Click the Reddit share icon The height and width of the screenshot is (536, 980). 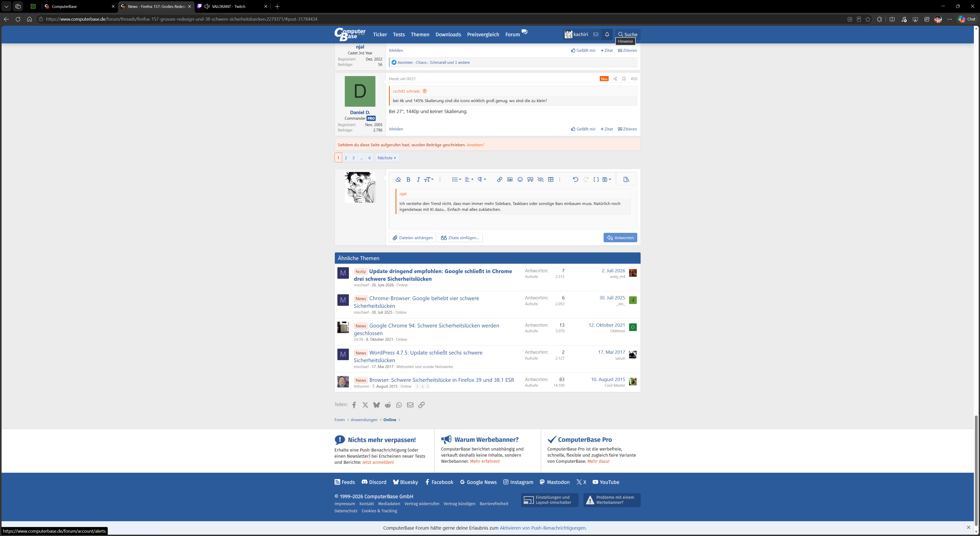coord(388,405)
